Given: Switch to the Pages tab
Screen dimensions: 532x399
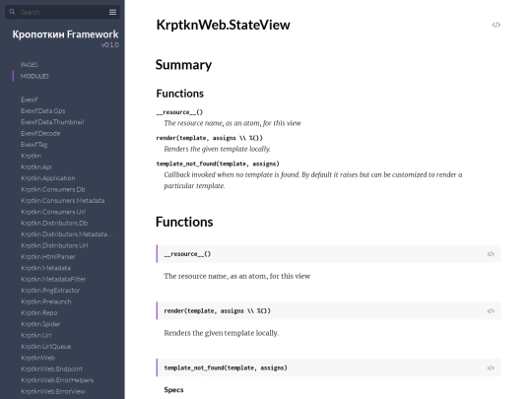Looking at the screenshot, I should click(30, 64).
